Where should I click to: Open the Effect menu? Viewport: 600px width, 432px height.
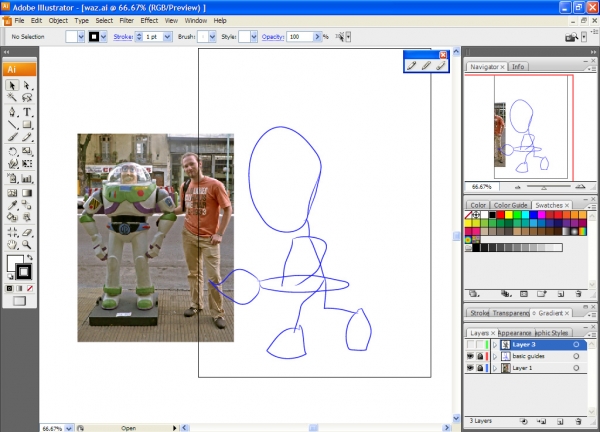[x=149, y=21]
